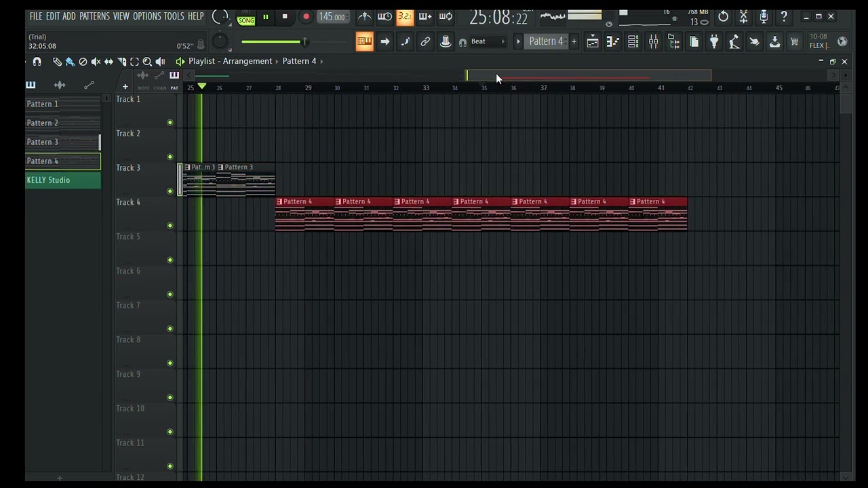Select the Delete tool
The height and width of the screenshot is (488, 868).
[x=83, y=62]
